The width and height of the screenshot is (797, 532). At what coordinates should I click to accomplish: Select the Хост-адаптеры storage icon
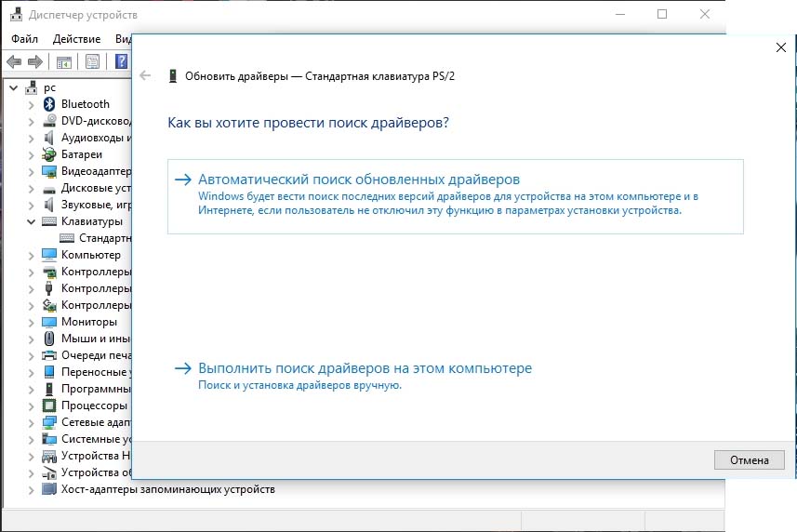pyautogui.click(x=49, y=489)
